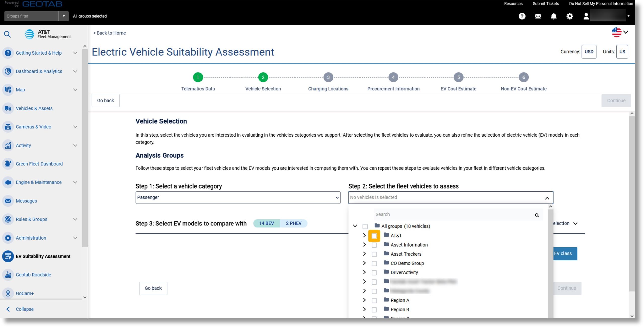Screen dimensions: 644x327
Task: Click the 14 BEV selection badge
Action: point(266,223)
